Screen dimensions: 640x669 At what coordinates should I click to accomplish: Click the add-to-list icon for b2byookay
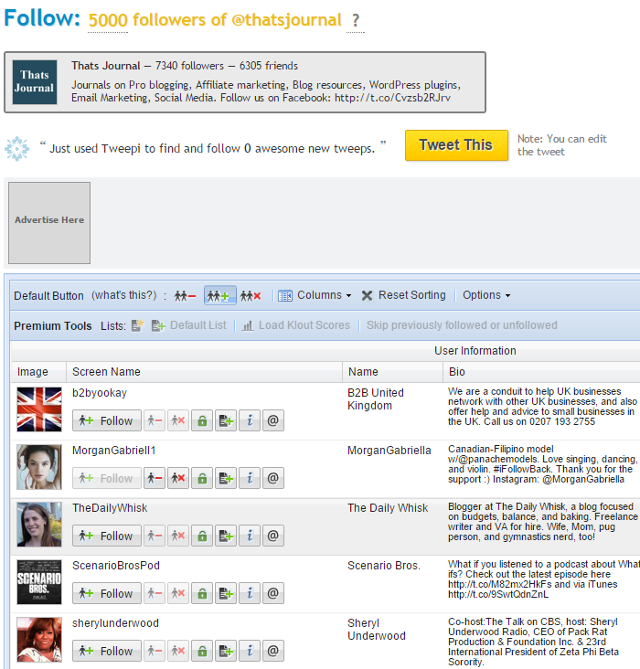click(x=225, y=421)
